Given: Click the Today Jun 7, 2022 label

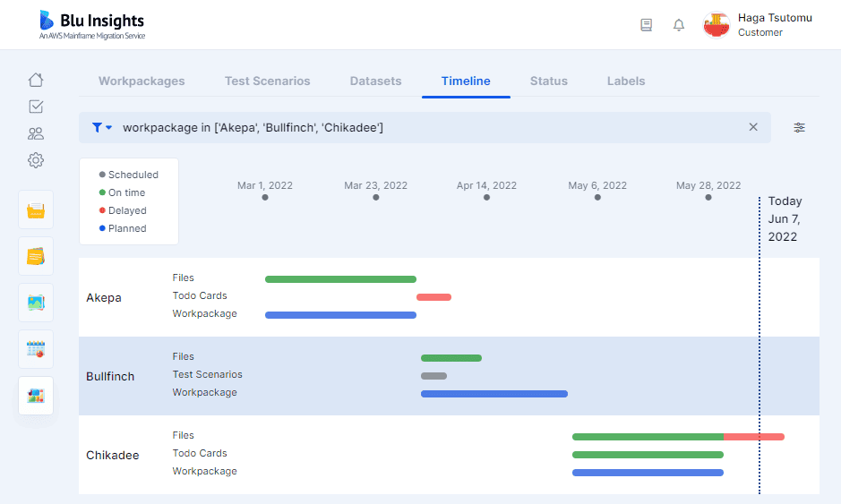Looking at the screenshot, I should (x=785, y=218).
